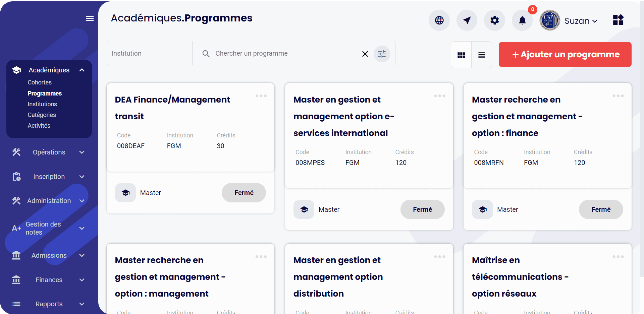Click the dashboard widgets icon
644x314 pixels.
(618, 20)
